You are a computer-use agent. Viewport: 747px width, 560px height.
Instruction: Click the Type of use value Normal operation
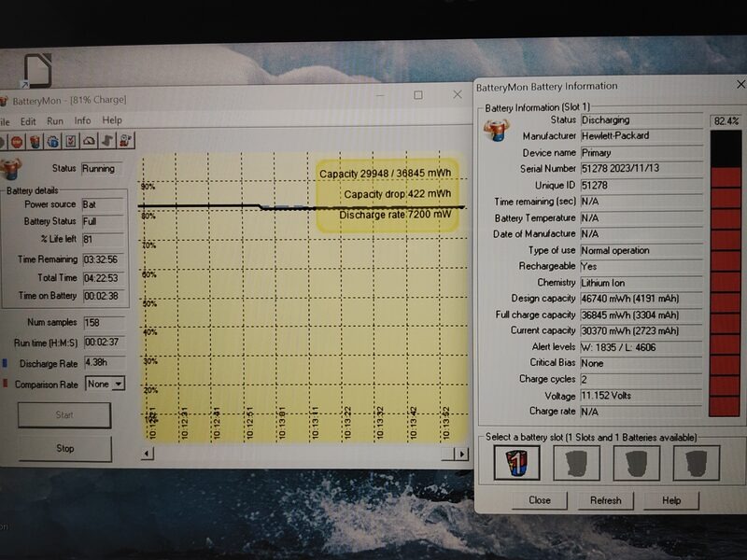pyautogui.click(x=641, y=250)
